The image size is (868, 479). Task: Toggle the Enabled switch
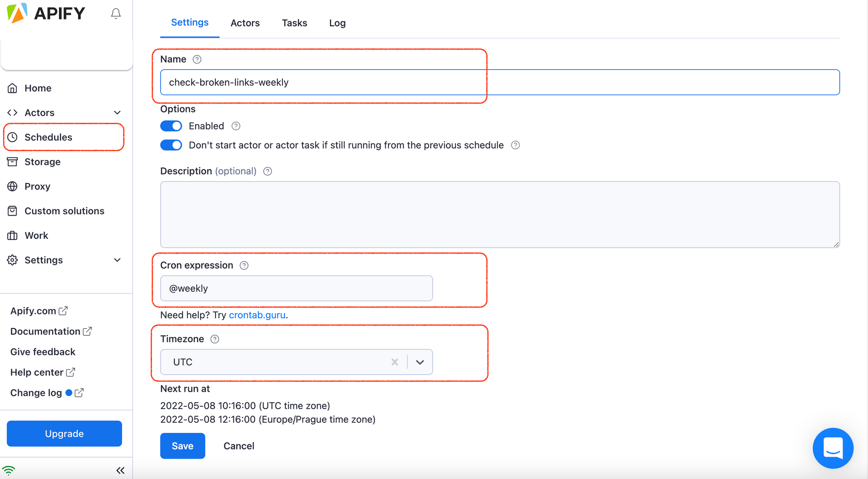[171, 126]
